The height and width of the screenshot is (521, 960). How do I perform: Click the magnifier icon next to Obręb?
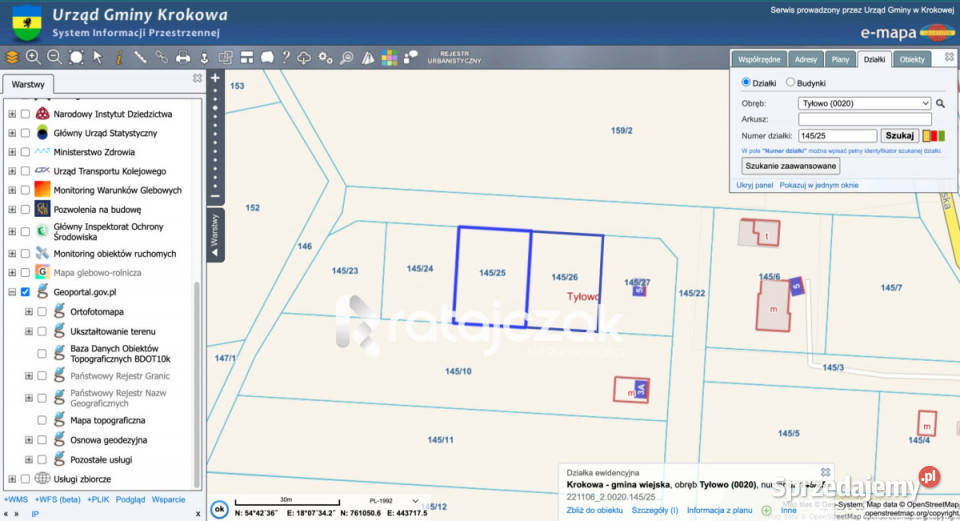click(x=940, y=103)
